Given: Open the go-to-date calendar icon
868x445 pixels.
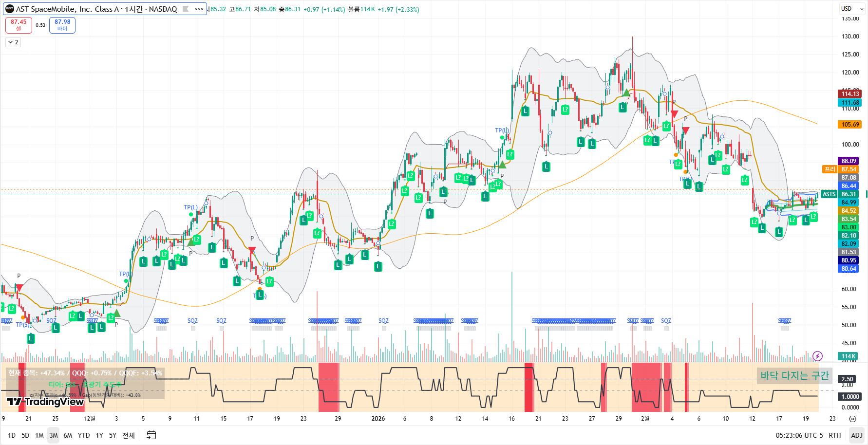Looking at the screenshot, I should click(151, 435).
